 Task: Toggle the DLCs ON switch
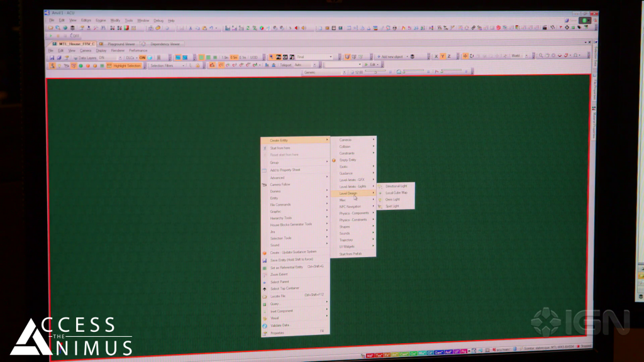(x=142, y=57)
